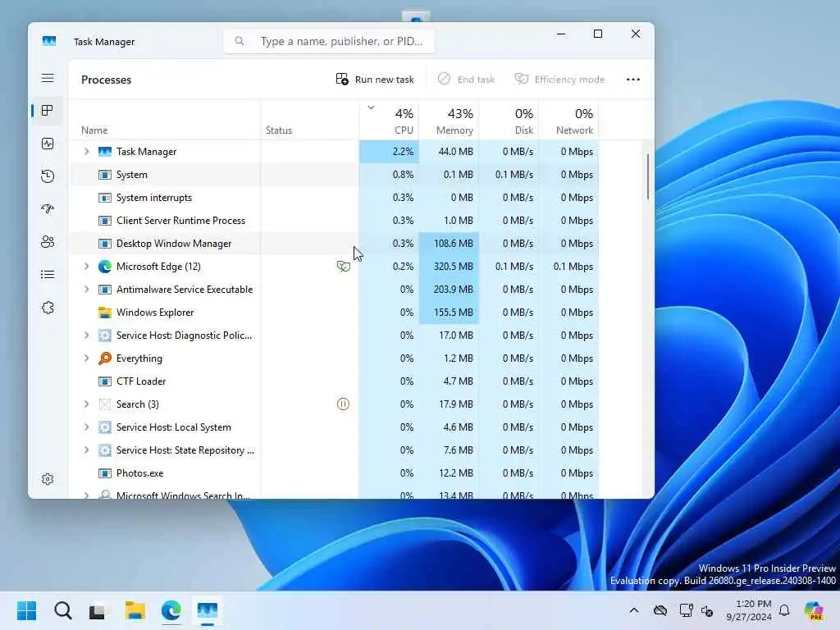The width and height of the screenshot is (840, 630).
Task: Click the 2.2% CPU cell
Action: pos(389,152)
